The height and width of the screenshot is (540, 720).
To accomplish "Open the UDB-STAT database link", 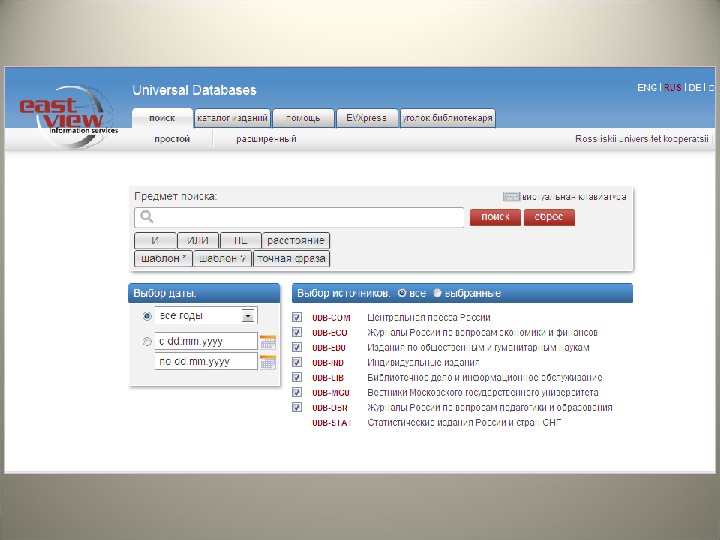I will point(332,422).
